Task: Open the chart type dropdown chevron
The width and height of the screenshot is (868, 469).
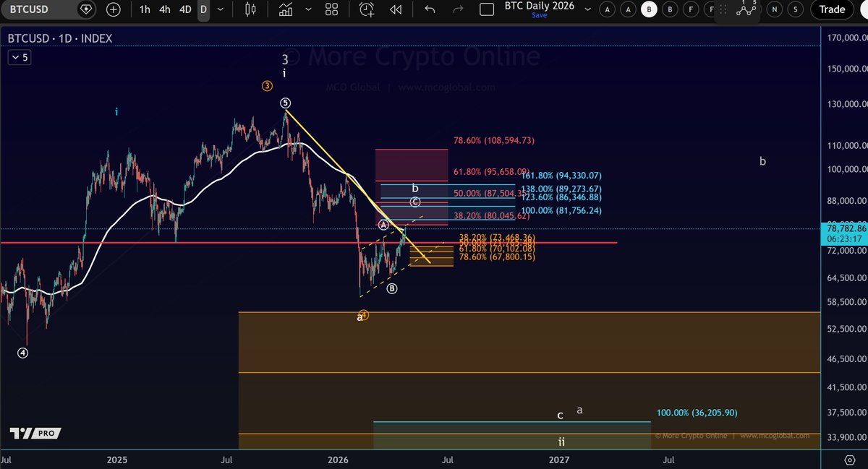Action: coord(308,9)
